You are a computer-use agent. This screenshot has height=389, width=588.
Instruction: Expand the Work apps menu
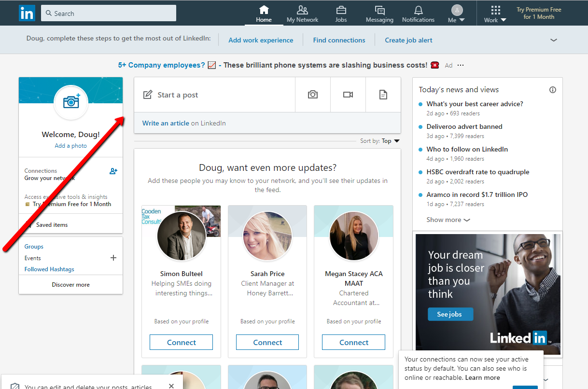495,14
